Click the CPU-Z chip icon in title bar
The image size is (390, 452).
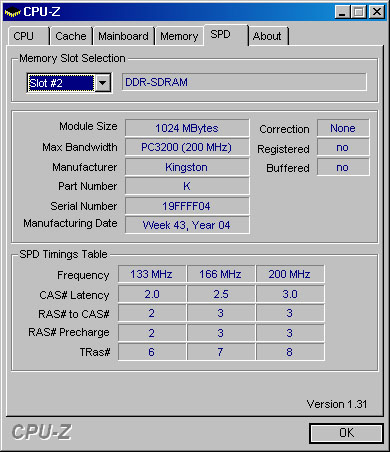[12, 12]
